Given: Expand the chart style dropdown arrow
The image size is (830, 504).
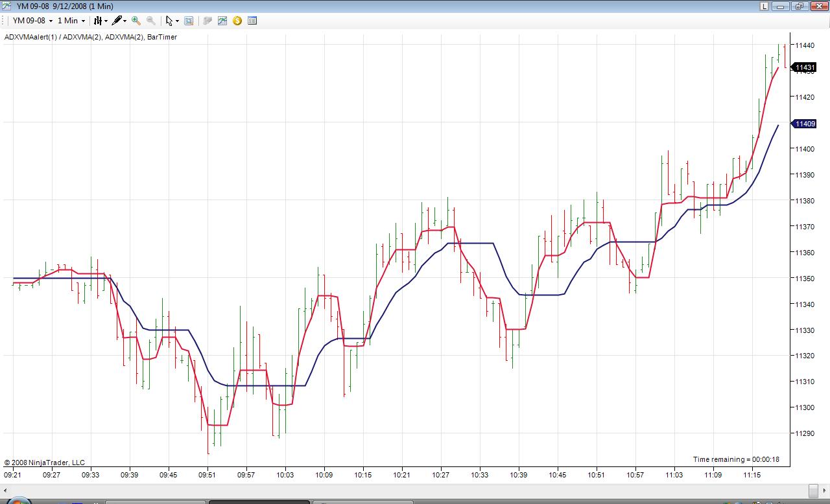Looking at the screenshot, I should (x=106, y=21).
